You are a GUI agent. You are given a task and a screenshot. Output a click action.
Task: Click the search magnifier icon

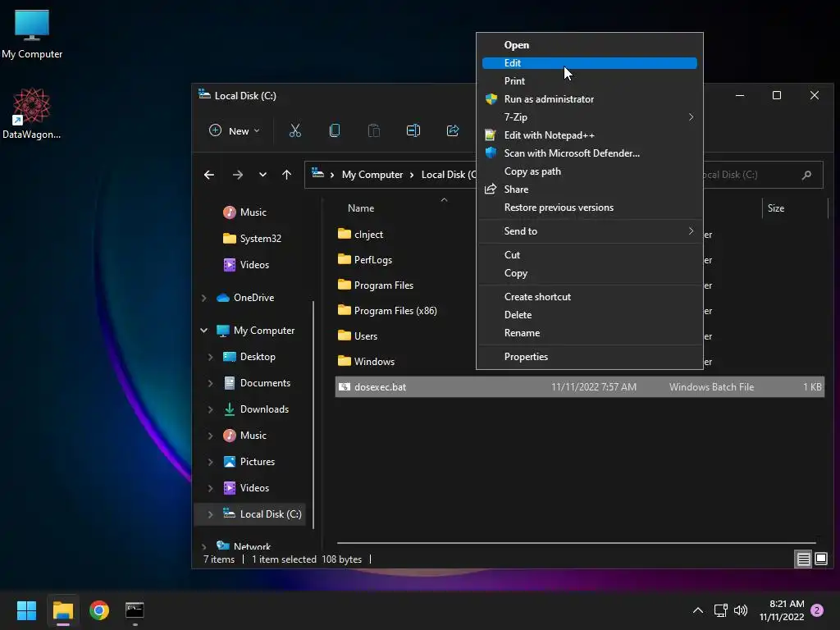click(806, 175)
